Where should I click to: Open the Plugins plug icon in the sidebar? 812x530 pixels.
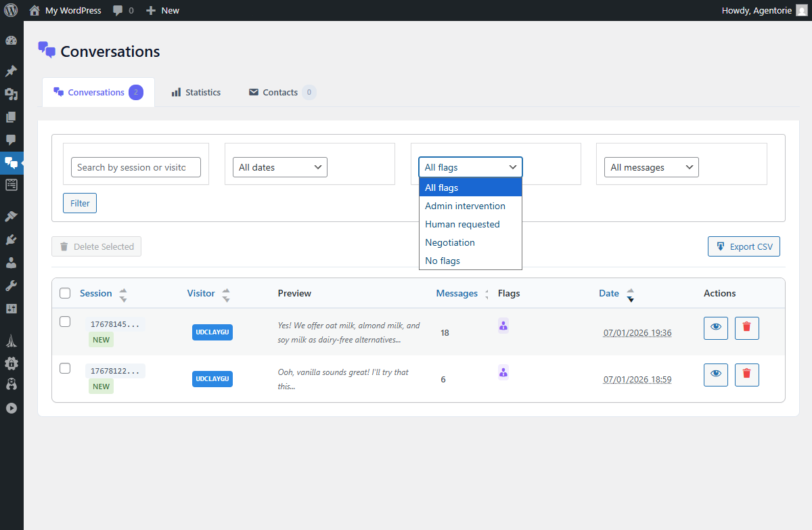[11, 238]
